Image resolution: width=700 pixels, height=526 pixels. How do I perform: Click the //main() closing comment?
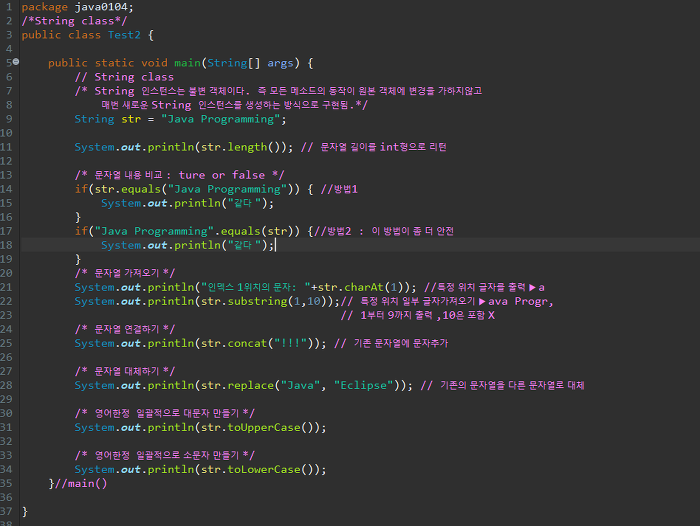pos(81,484)
